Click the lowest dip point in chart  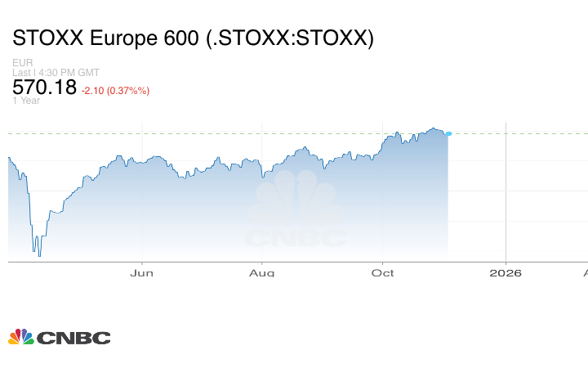tap(39, 255)
